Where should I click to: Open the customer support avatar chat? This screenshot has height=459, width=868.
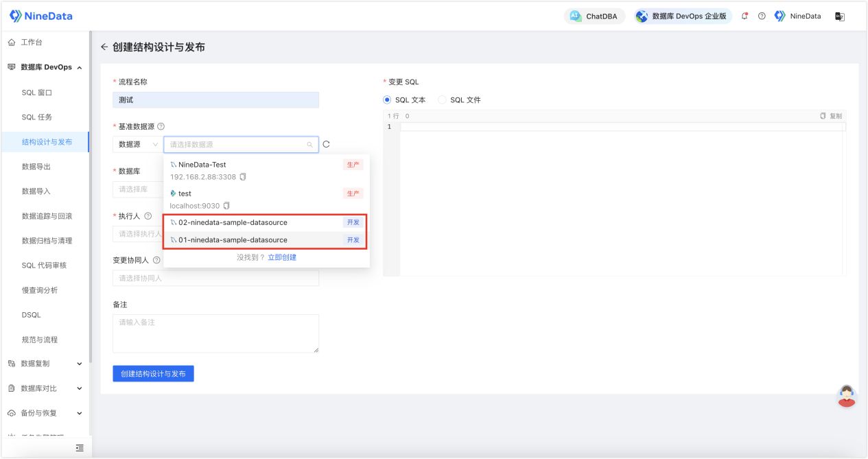coord(847,396)
